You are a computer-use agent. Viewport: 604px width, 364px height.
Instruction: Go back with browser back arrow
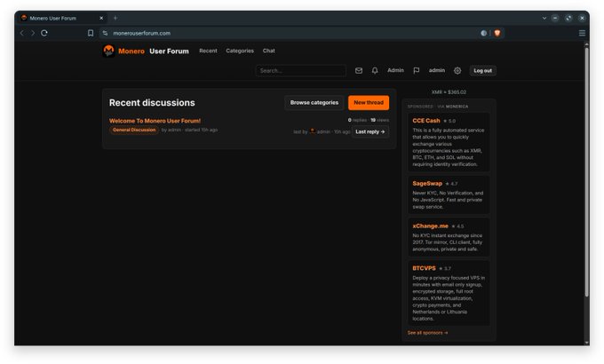coord(22,33)
